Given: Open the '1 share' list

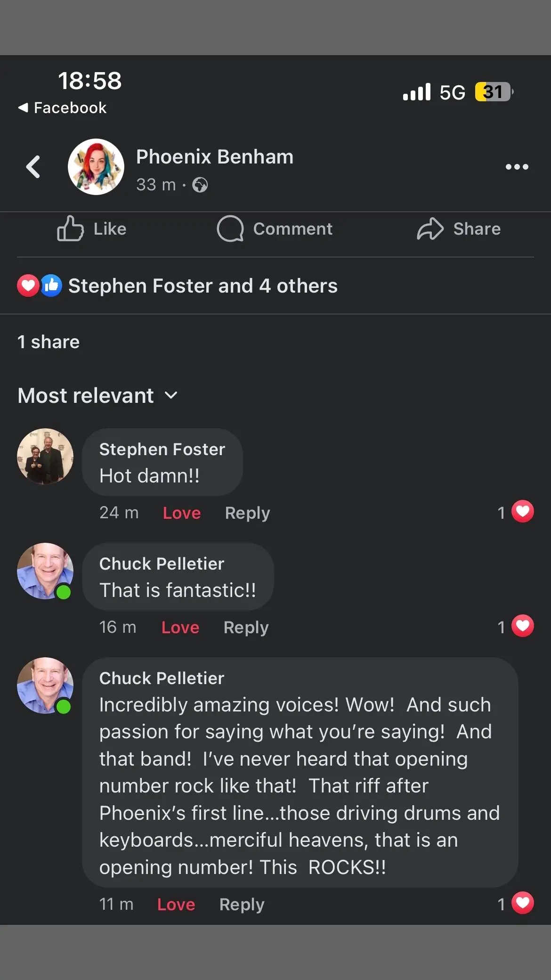Looking at the screenshot, I should click(49, 342).
